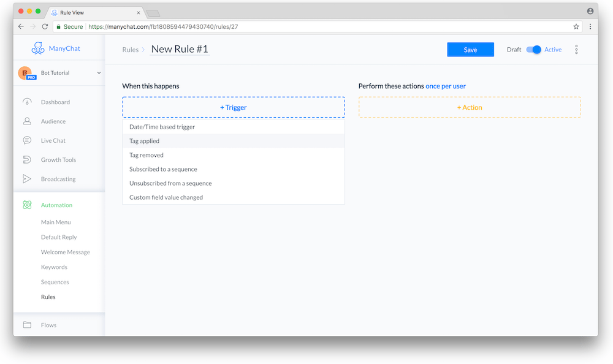Screen dimensions: 613x364
Task: Open the Audience section
Action: pyautogui.click(x=53, y=121)
